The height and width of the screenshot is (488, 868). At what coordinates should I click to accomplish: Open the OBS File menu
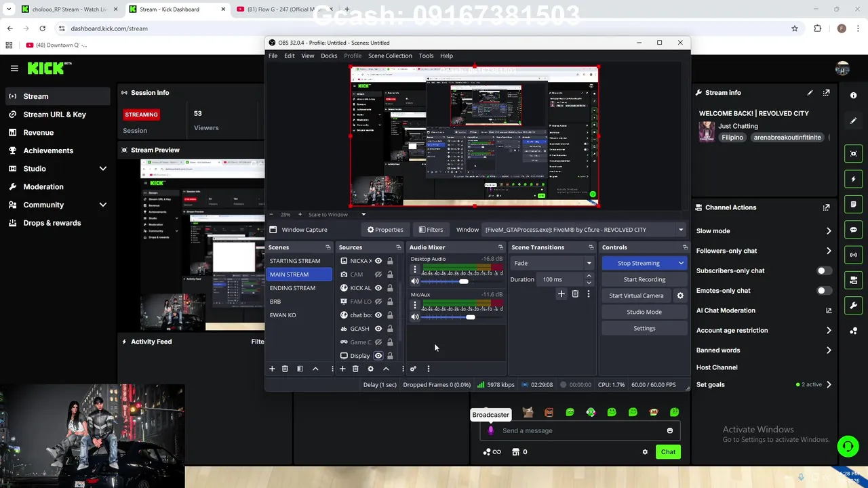[x=273, y=56]
